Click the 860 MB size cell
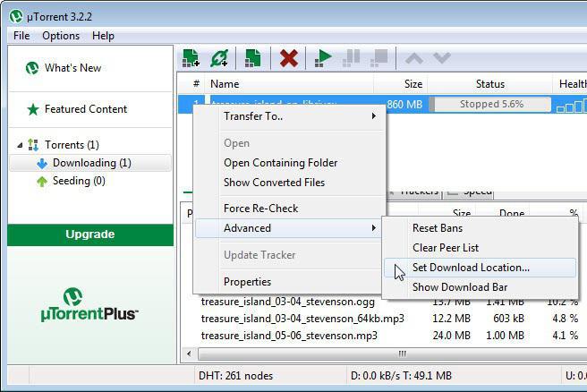 (404, 104)
